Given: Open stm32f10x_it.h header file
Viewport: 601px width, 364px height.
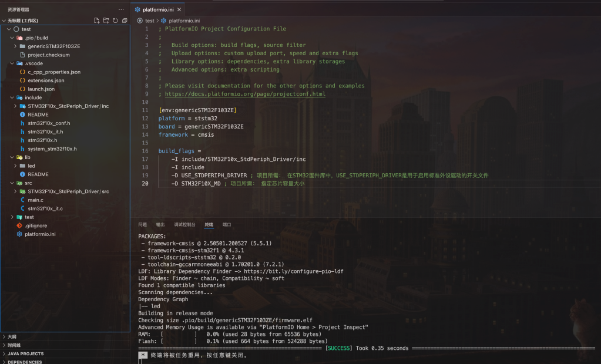Looking at the screenshot, I should (x=45, y=132).
